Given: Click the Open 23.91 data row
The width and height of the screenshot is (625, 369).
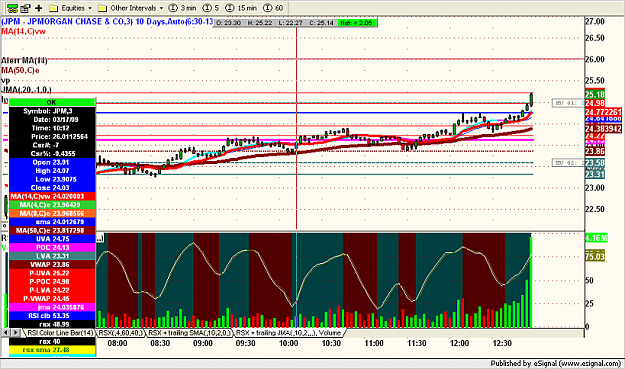Looking at the screenshot, I should pyautogui.click(x=52, y=162).
